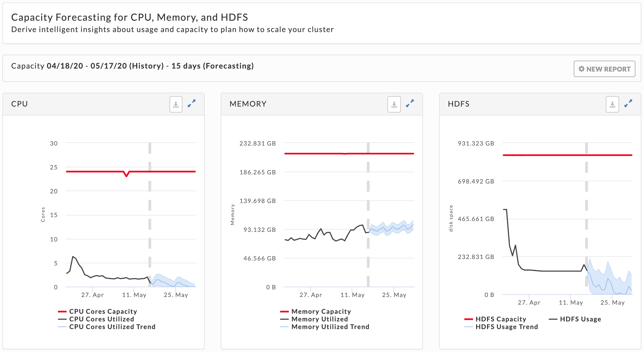Toggle the CPU Cores Utilized legend series

point(96,319)
